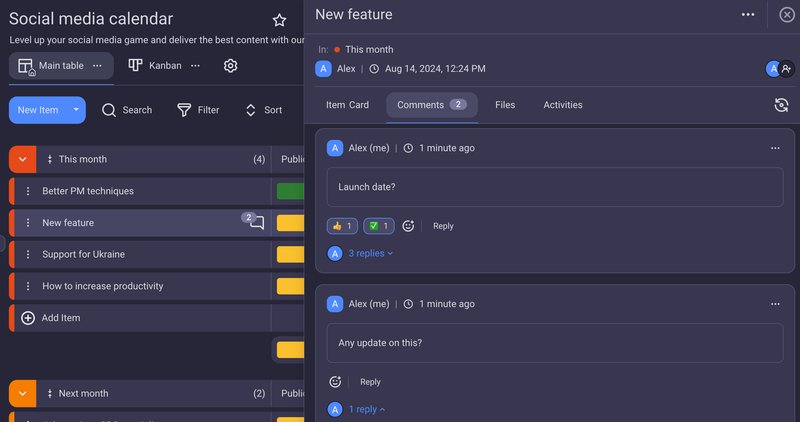This screenshot has width=800, height=422.
Task: Open options for the Launch date comment
Action: click(775, 148)
